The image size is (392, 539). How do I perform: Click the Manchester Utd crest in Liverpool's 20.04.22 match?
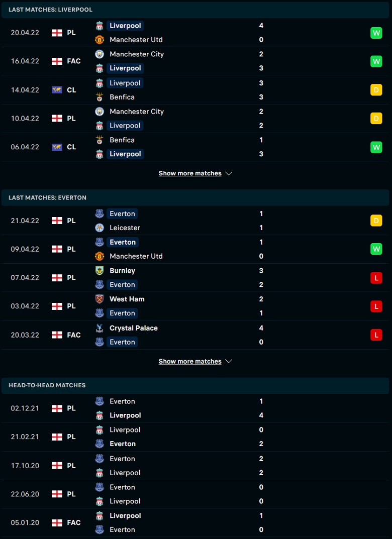click(x=100, y=40)
